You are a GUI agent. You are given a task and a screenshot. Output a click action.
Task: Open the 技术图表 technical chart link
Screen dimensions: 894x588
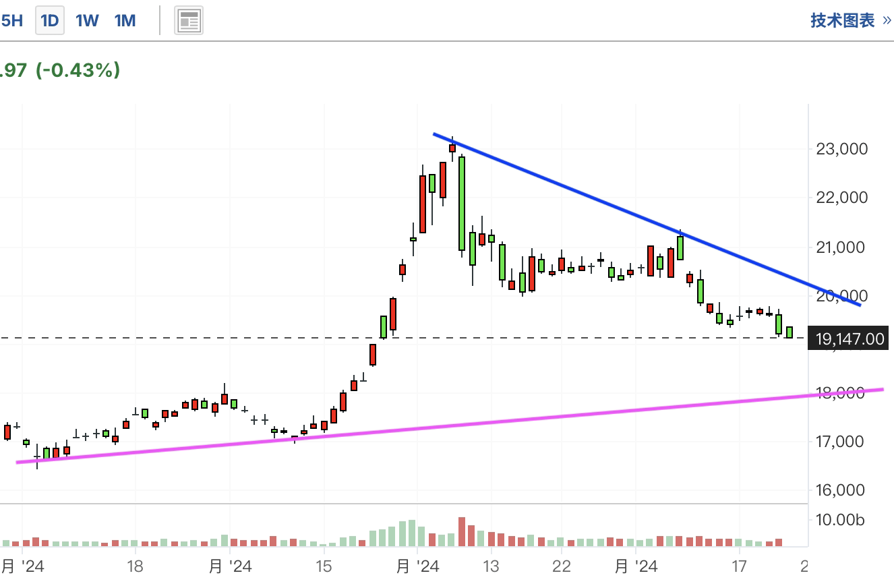(852, 20)
